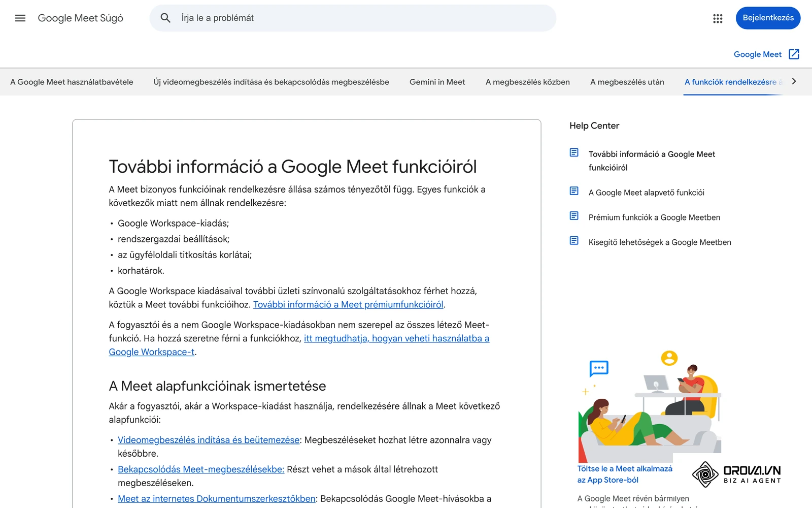Click the korhatárok. bullet text
The width and height of the screenshot is (812, 508).
coord(141,270)
